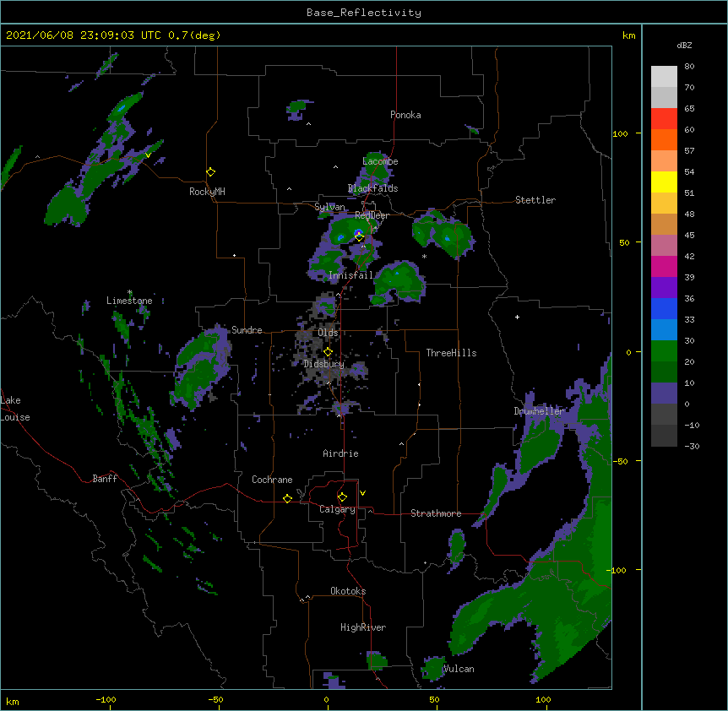Click the dBZ legend heading

pos(684,45)
